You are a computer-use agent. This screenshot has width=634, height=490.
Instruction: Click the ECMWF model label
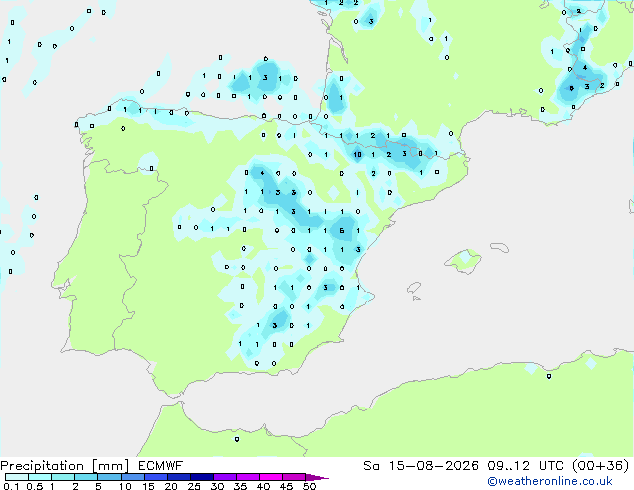[x=161, y=466]
